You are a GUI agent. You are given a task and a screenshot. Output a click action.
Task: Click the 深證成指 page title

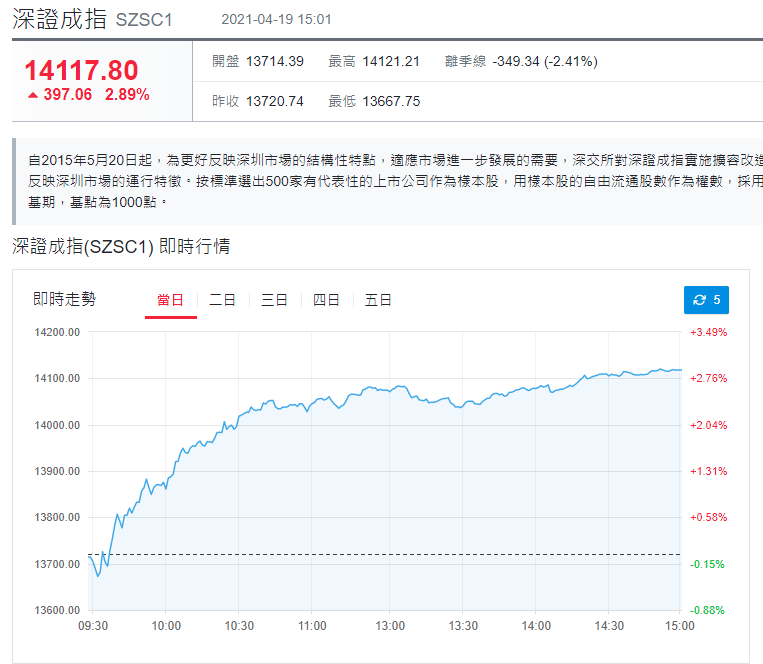point(59,19)
